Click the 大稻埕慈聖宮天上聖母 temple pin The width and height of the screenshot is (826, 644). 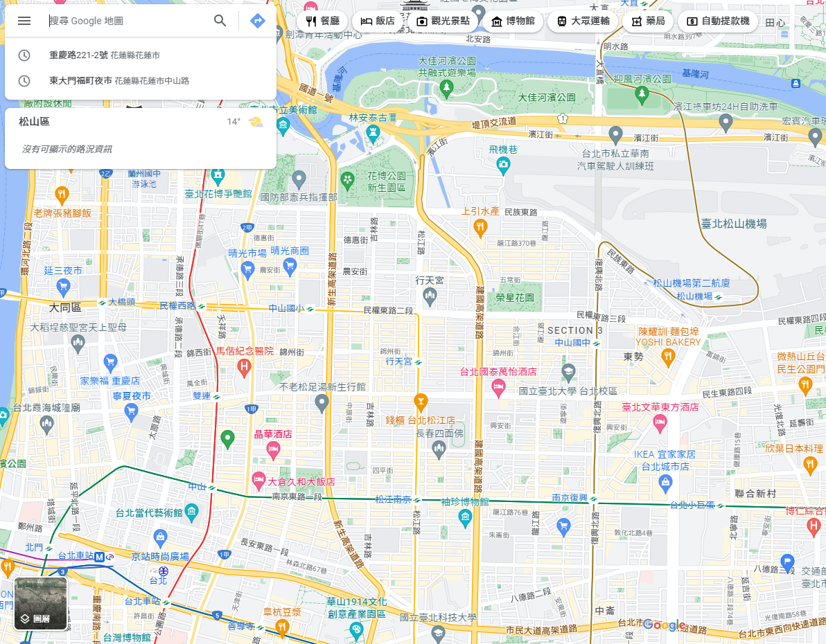pyautogui.click(x=78, y=344)
